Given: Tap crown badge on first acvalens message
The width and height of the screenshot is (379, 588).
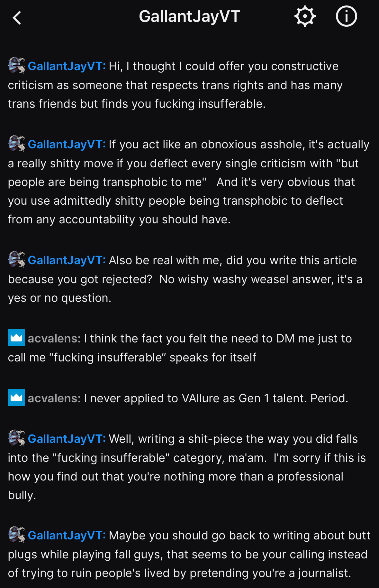Looking at the screenshot, I should 16,338.
